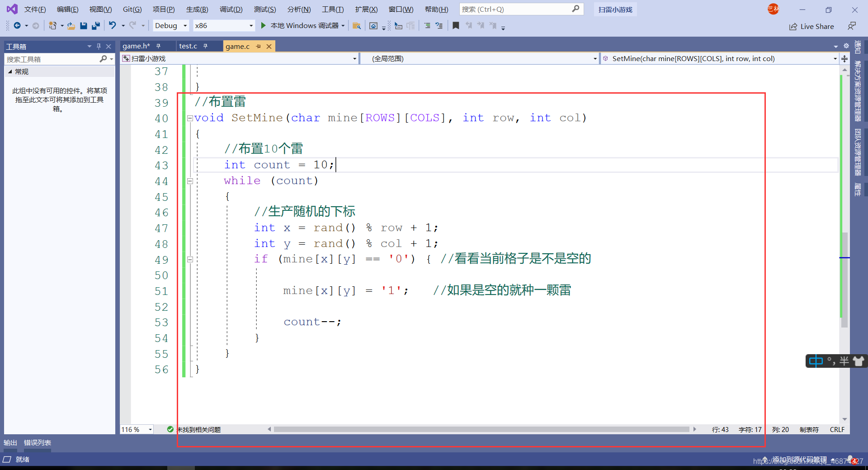This screenshot has height=470, width=868.
Task: Open the feedback icon beside Live Share
Action: pyautogui.click(x=852, y=26)
